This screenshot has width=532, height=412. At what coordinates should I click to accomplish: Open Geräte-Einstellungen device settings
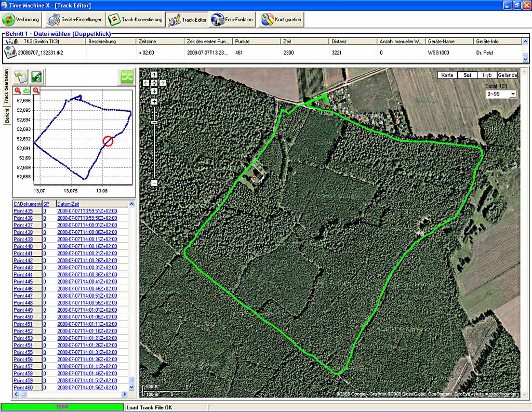pos(74,20)
